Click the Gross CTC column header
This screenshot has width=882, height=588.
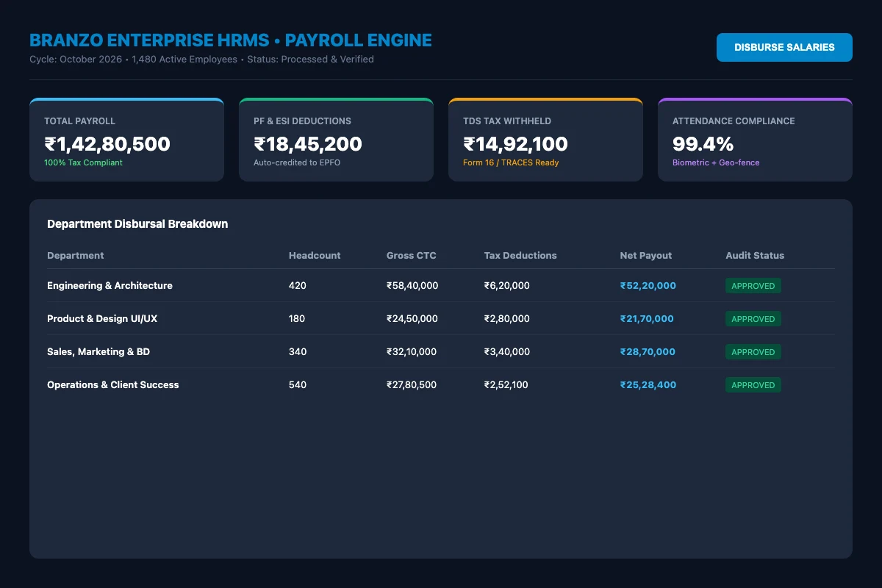412,256
